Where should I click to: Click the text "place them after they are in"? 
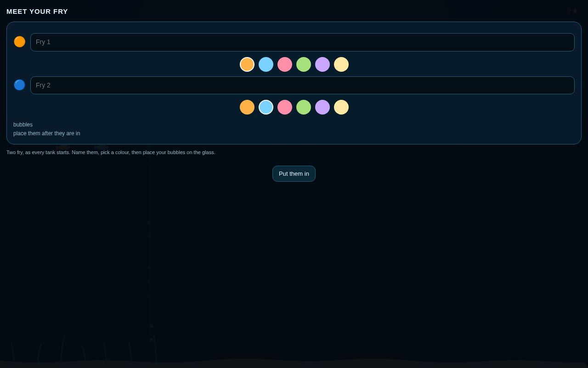pyautogui.click(x=46, y=133)
